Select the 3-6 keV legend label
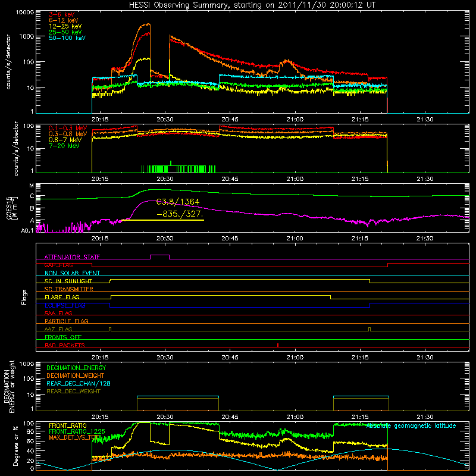 (62, 14)
